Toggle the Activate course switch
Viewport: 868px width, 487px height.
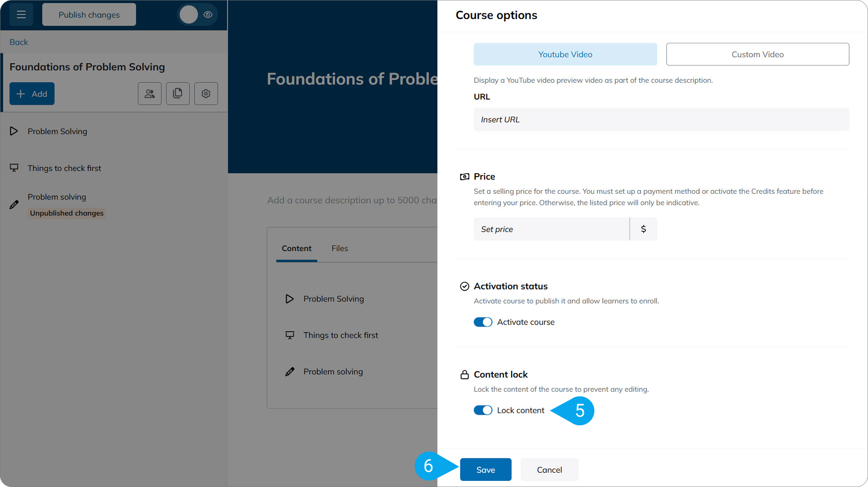(483, 322)
